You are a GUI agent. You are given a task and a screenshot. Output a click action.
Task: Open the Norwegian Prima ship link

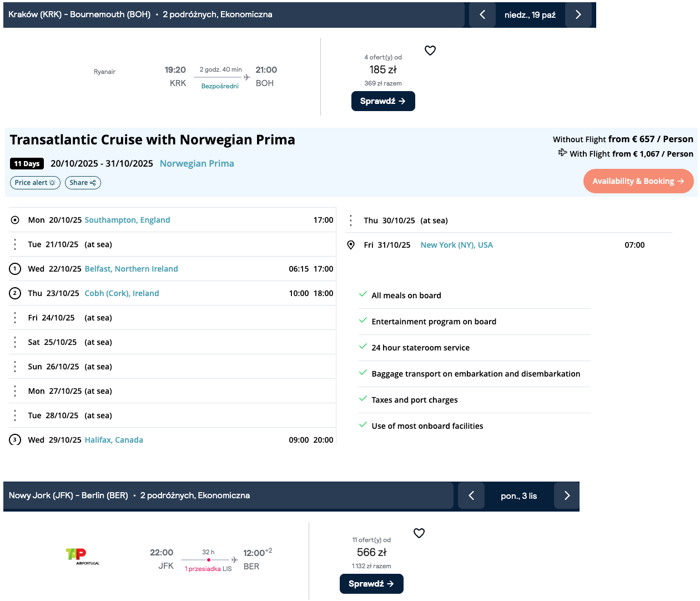point(197,163)
